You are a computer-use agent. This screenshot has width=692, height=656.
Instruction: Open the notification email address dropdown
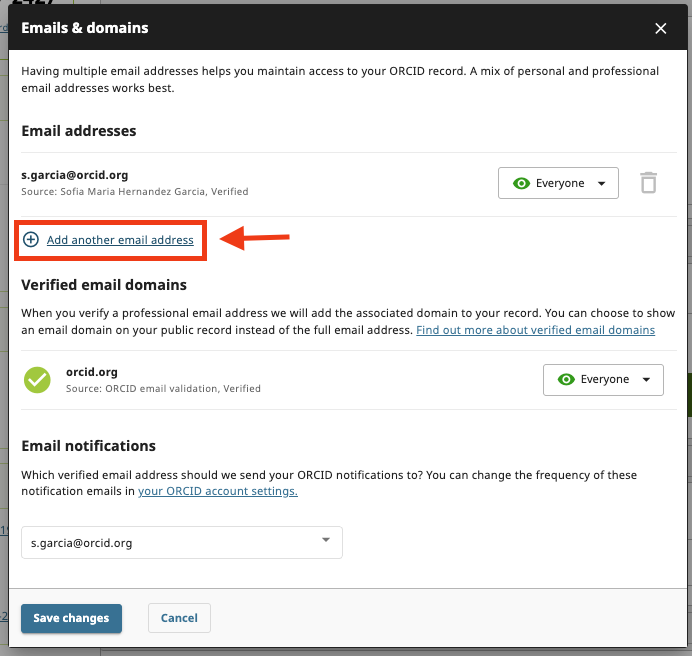[x=182, y=542]
